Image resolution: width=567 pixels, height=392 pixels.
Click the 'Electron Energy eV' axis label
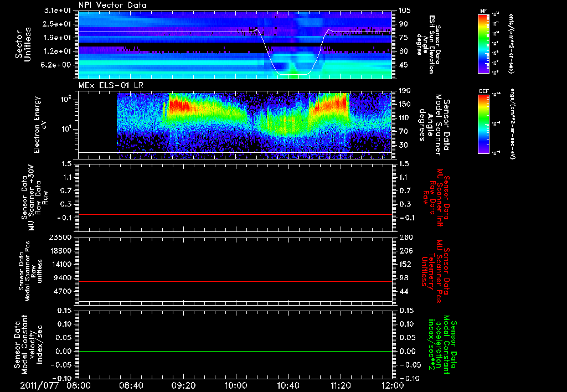pos(40,125)
